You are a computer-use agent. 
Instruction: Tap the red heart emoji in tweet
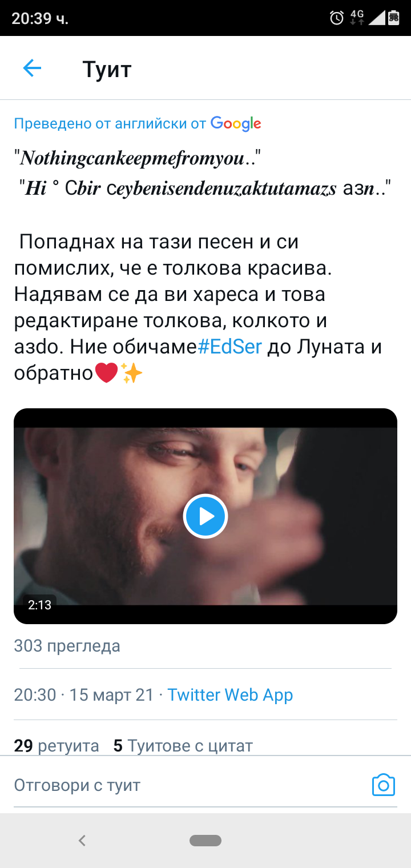pos(106,373)
